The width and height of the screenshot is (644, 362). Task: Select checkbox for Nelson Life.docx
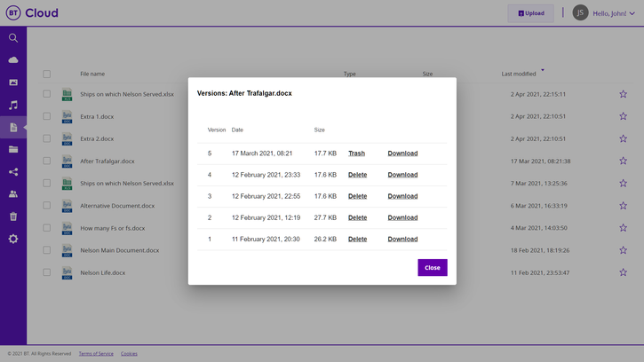(x=47, y=272)
